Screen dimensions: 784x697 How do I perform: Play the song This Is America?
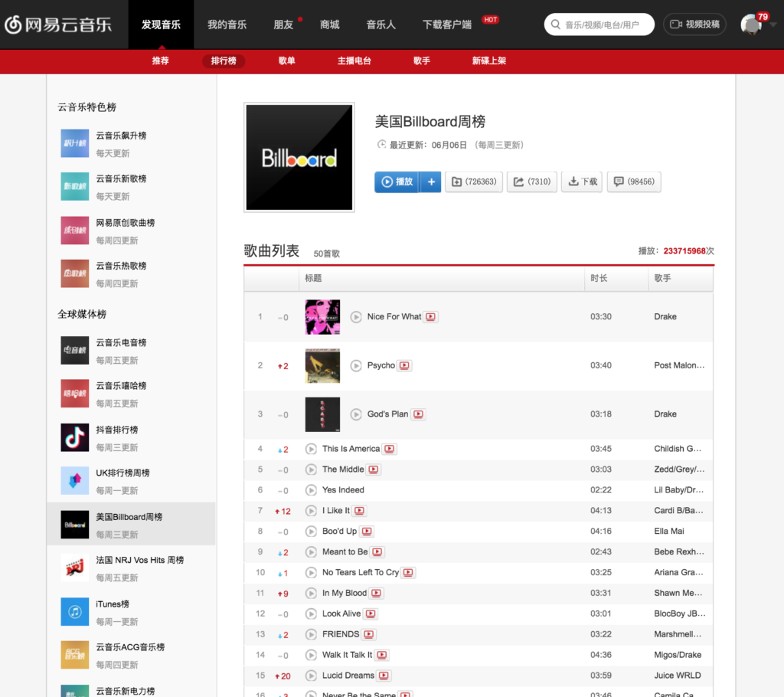[x=311, y=449]
